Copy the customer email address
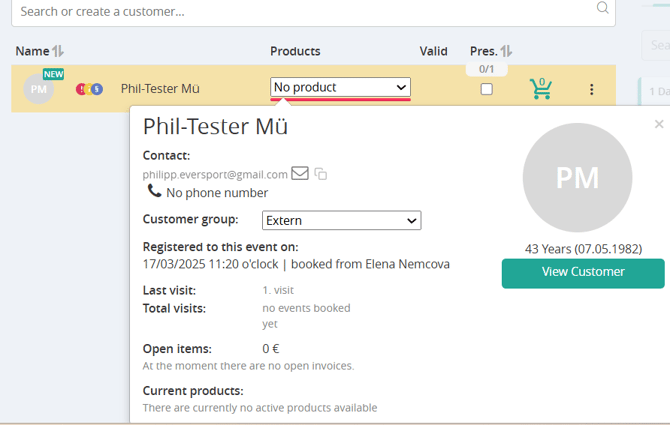670x425 pixels. pyautogui.click(x=321, y=174)
